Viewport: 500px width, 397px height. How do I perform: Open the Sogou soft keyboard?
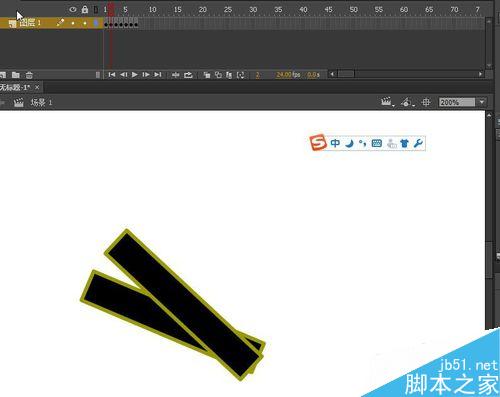[x=377, y=143]
